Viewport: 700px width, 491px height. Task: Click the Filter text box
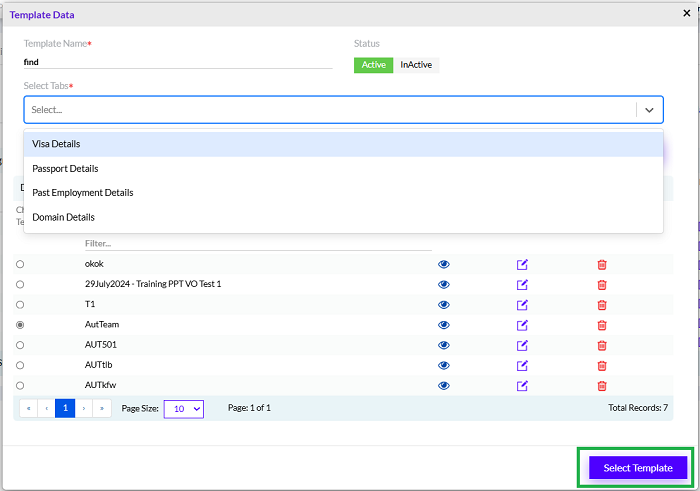pyautogui.click(x=258, y=244)
